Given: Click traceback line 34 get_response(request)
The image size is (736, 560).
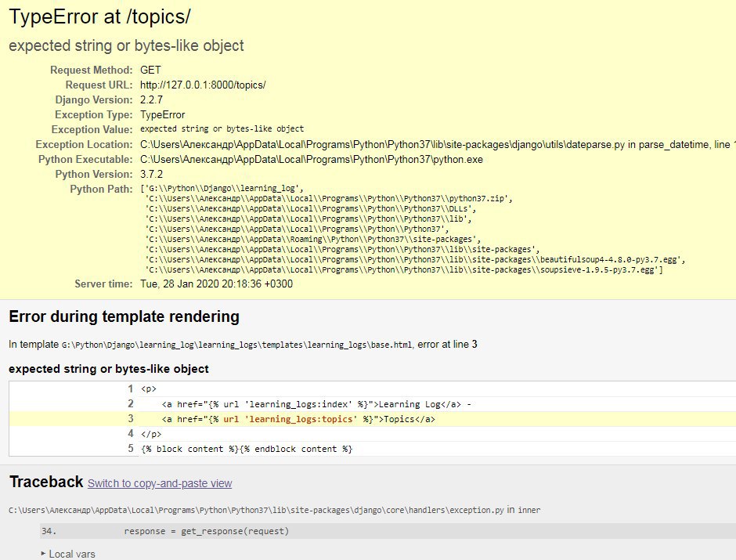Looking at the screenshot, I should pyautogui.click(x=388, y=531).
